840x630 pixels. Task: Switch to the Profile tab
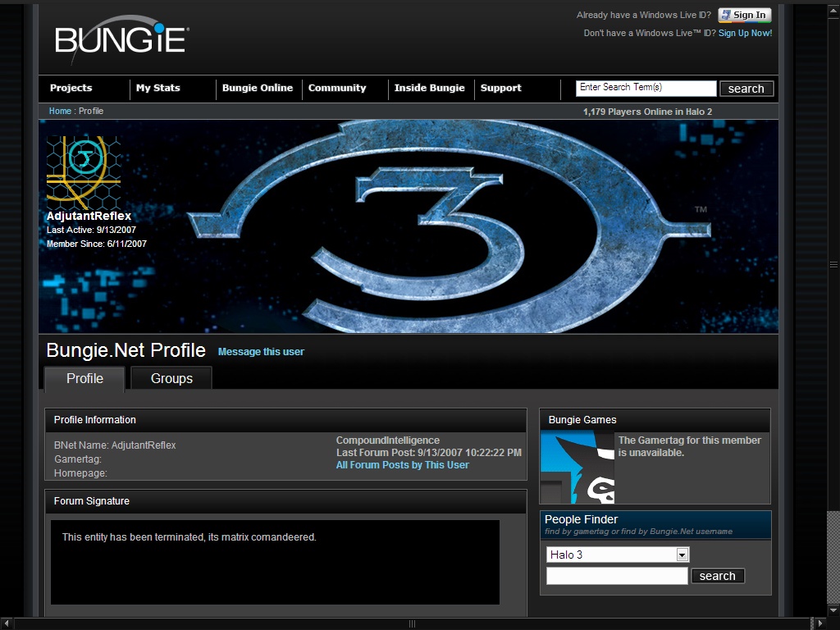click(x=84, y=378)
